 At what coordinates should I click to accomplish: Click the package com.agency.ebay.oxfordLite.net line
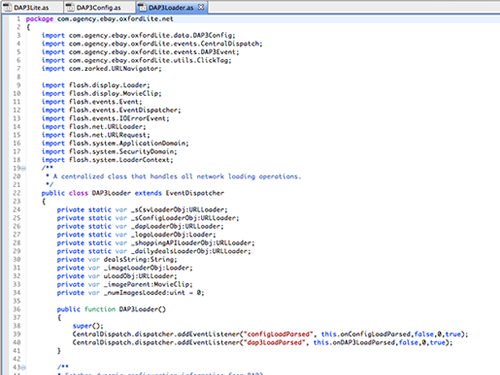[x=99, y=19]
